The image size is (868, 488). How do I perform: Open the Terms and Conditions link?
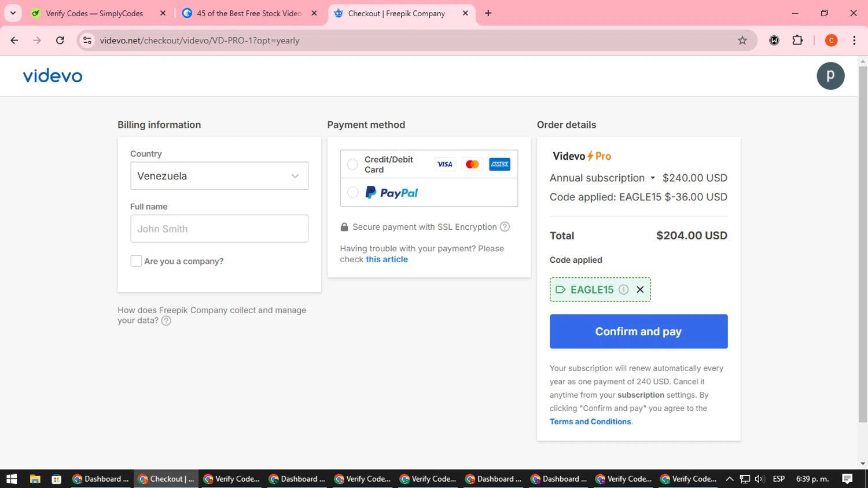[590, 422]
